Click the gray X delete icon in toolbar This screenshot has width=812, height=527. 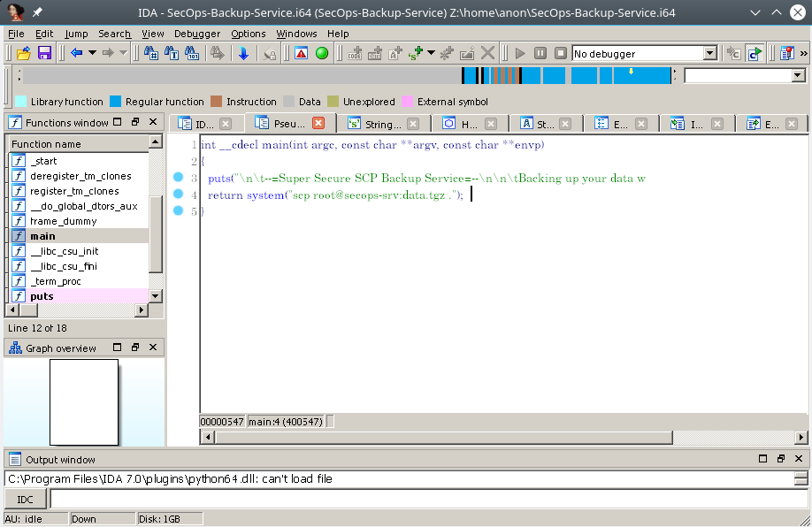pyautogui.click(x=487, y=53)
